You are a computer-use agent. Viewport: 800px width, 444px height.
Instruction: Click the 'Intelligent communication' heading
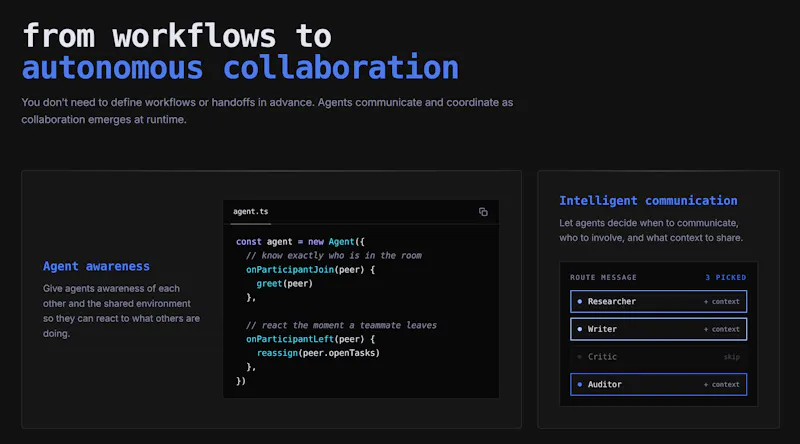coord(648,201)
